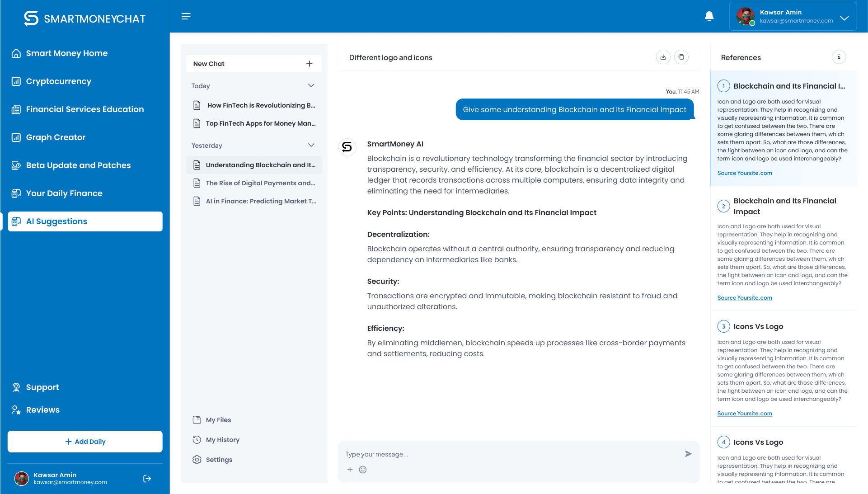
Task: Collapse the Today chat group
Action: click(x=311, y=85)
